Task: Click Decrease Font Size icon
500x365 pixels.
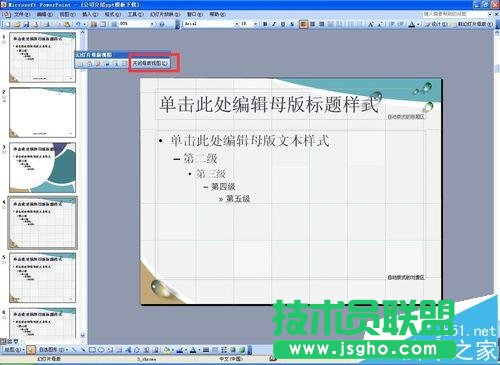Action: (x=380, y=24)
